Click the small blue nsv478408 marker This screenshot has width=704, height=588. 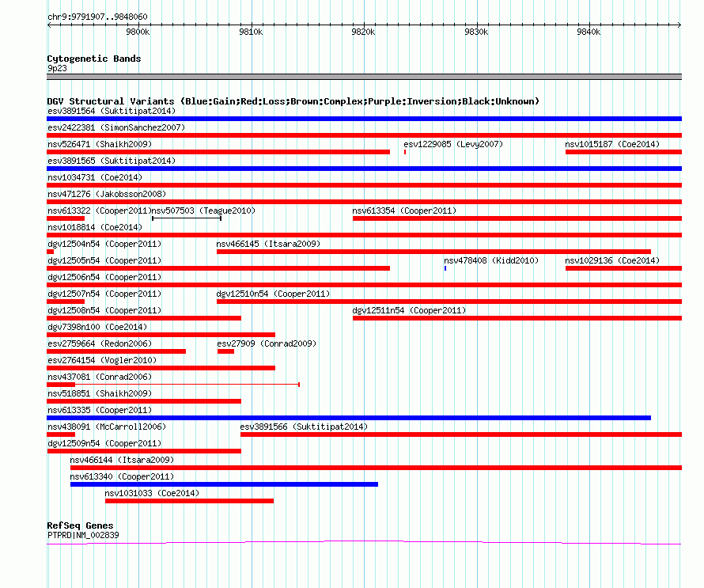click(445, 268)
